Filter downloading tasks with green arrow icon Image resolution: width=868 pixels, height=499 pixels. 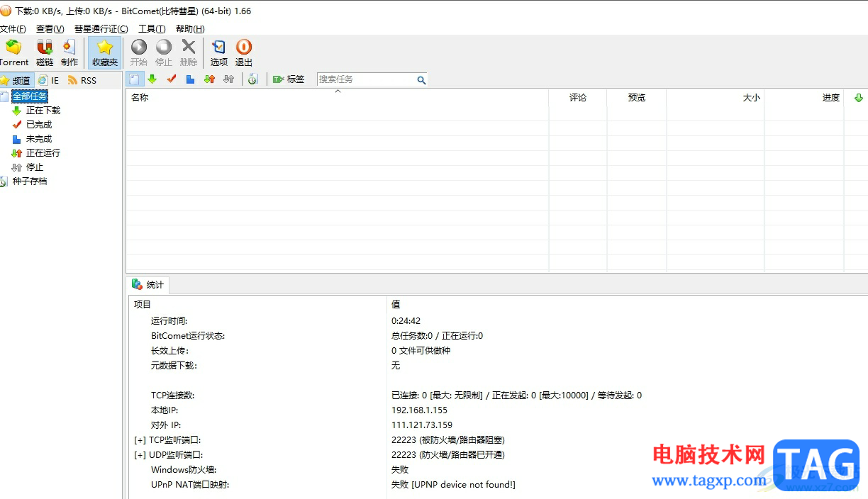[x=152, y=79]
